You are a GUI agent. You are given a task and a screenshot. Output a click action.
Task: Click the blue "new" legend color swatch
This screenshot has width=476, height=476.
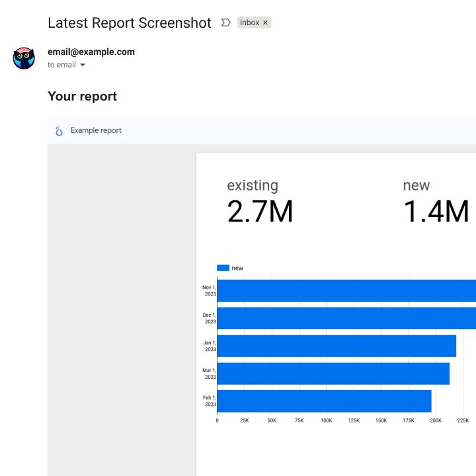223,268
